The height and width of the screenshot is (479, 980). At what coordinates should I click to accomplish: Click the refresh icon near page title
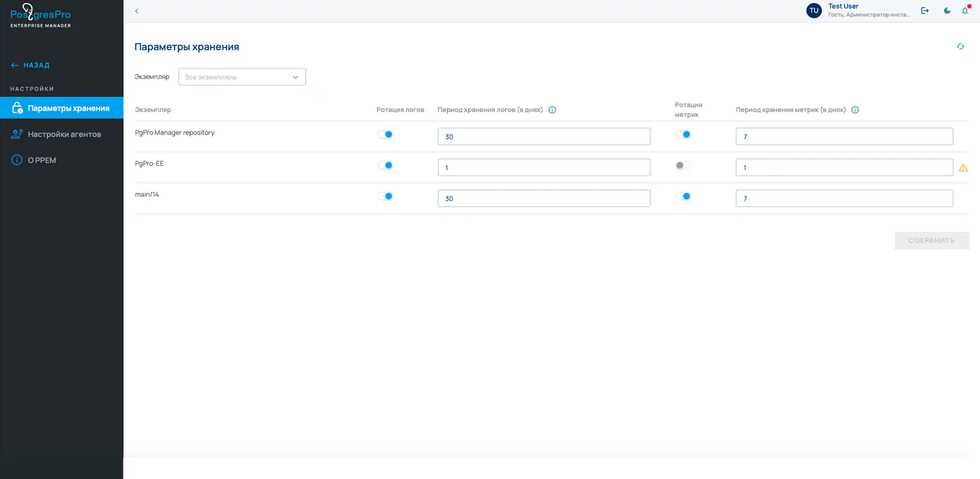(x=960, y=47)
